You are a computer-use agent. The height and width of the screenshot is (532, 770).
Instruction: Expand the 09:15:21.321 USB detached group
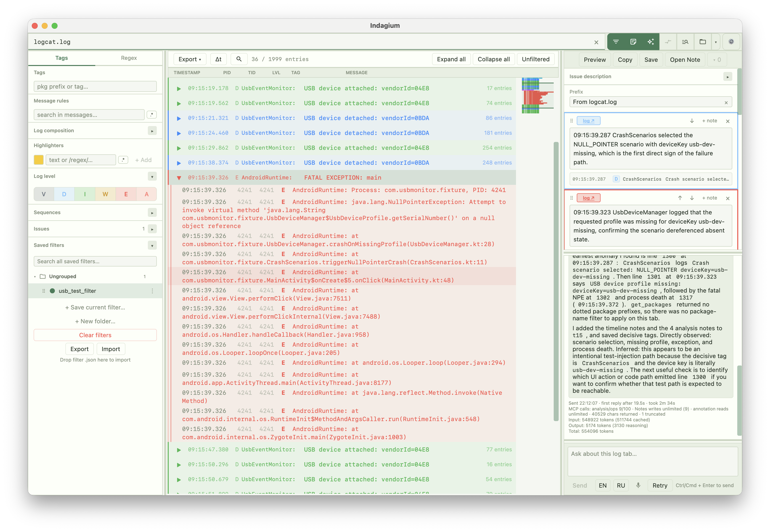(x=179, y=118)
